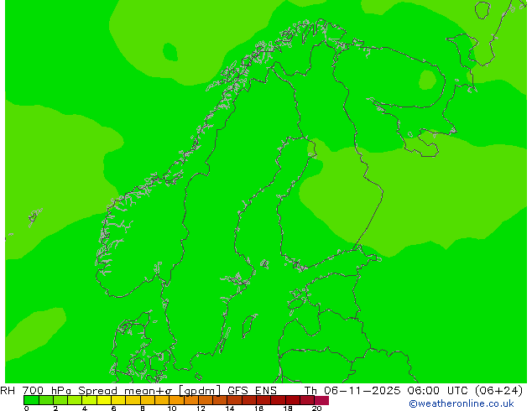The height and width of the screenshot is (411, 532).
Task: Click the '(06+24)' forecast offset label
Action: tap(498, 391)
